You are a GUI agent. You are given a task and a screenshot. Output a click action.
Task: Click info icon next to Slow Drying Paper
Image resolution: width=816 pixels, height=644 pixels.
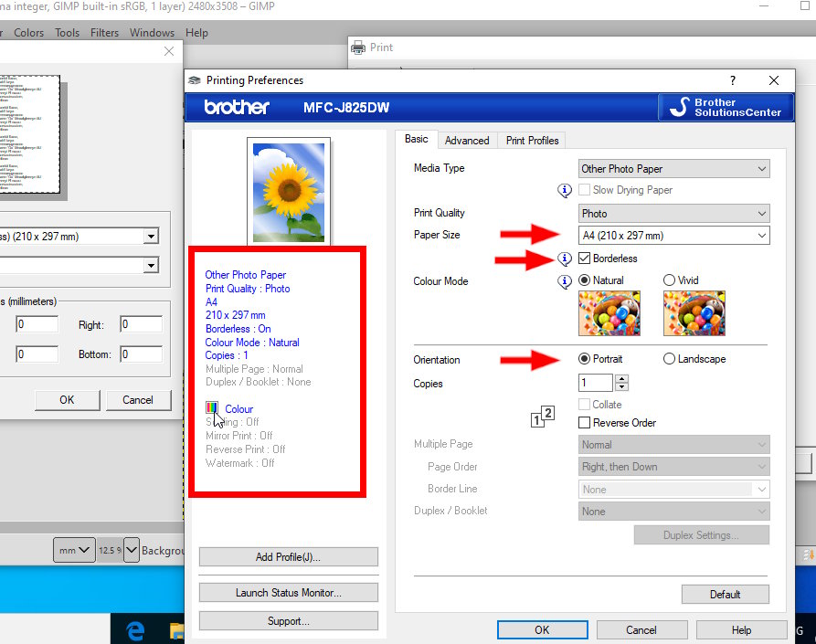565,190
